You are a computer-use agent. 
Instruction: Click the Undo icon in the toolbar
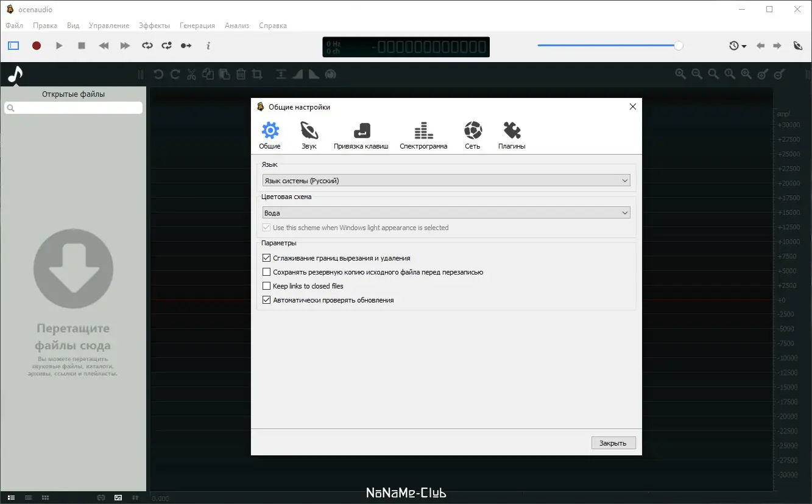pyautogui.click(x=157, y=74)
